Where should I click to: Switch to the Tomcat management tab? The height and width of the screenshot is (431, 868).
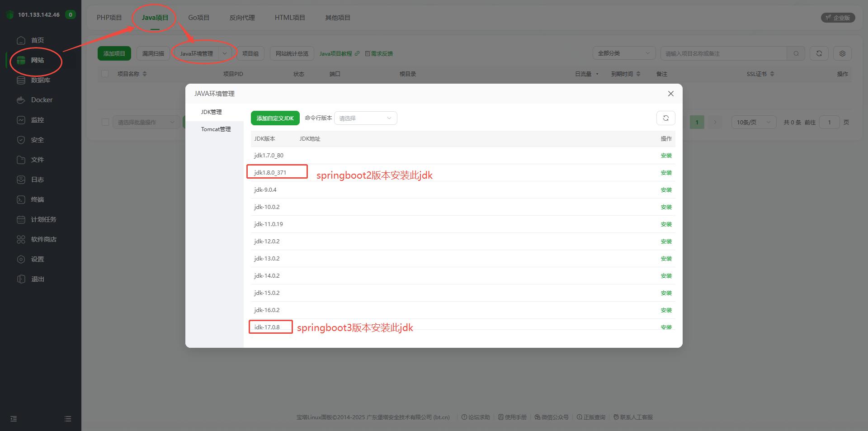[216, 129]
